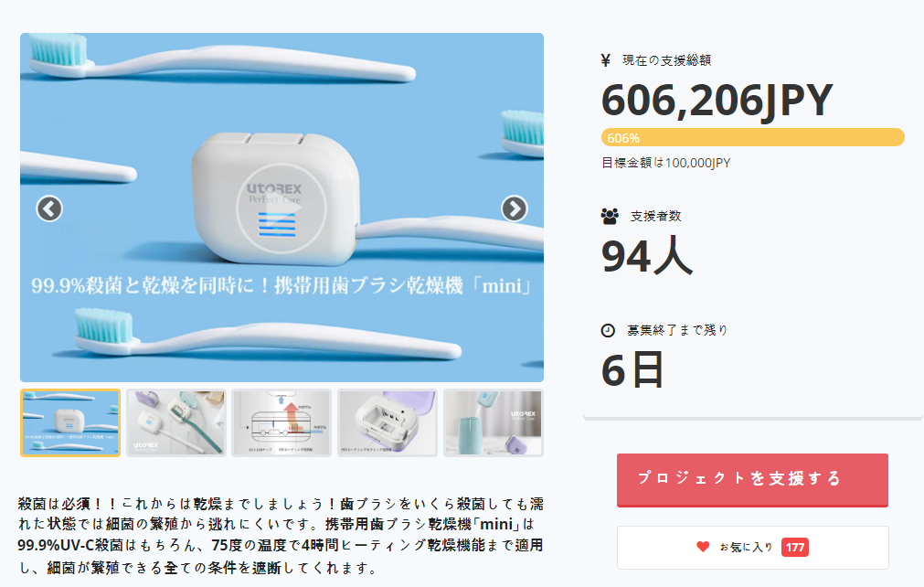The height and width of the screenshot is (587, 924).
Task: Click the clock icon for remaining days
Action: point(608,331)
